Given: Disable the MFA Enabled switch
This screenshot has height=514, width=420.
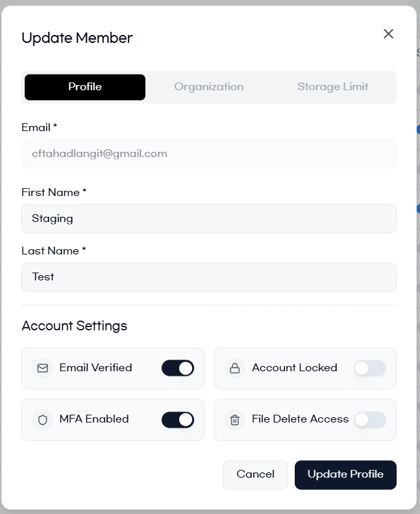Looking at the screenshot, I should [x=178, y=419].
